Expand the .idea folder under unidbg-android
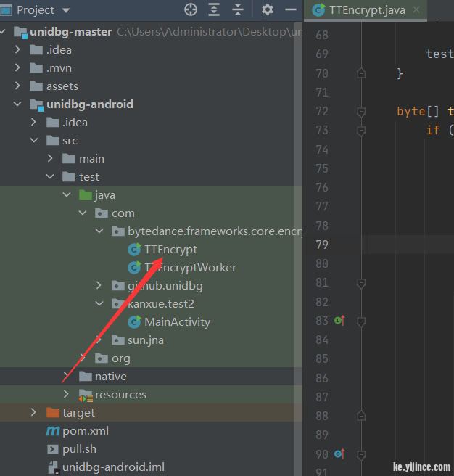454x476 pixels. coord(33,123)
